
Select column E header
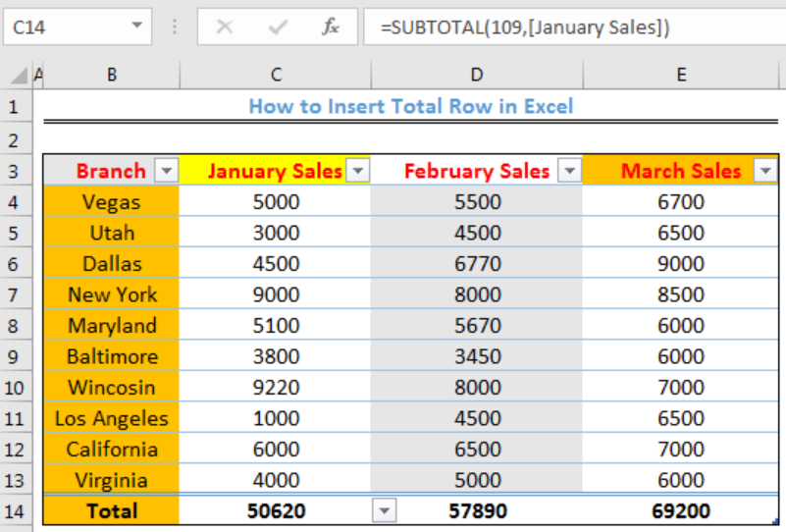pos(681,76)
